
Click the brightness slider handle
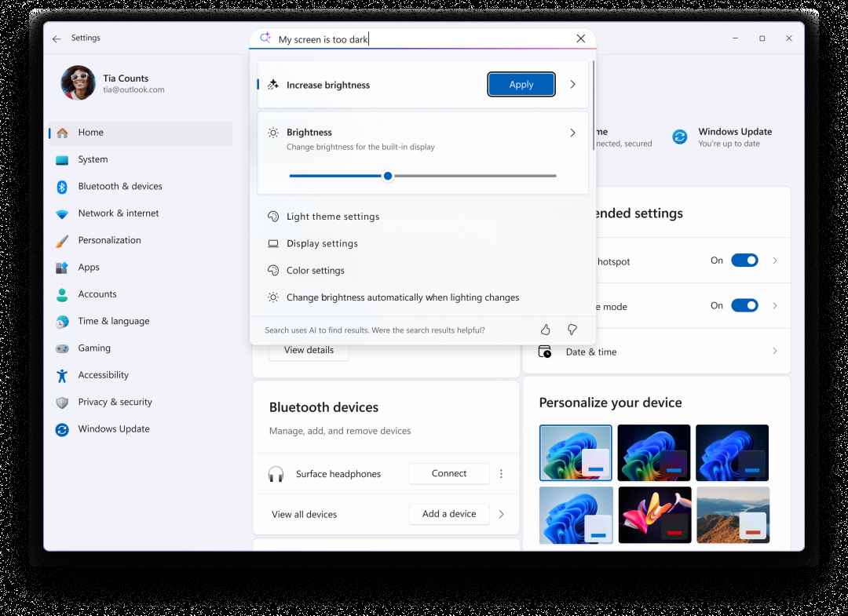coord(388,176)
